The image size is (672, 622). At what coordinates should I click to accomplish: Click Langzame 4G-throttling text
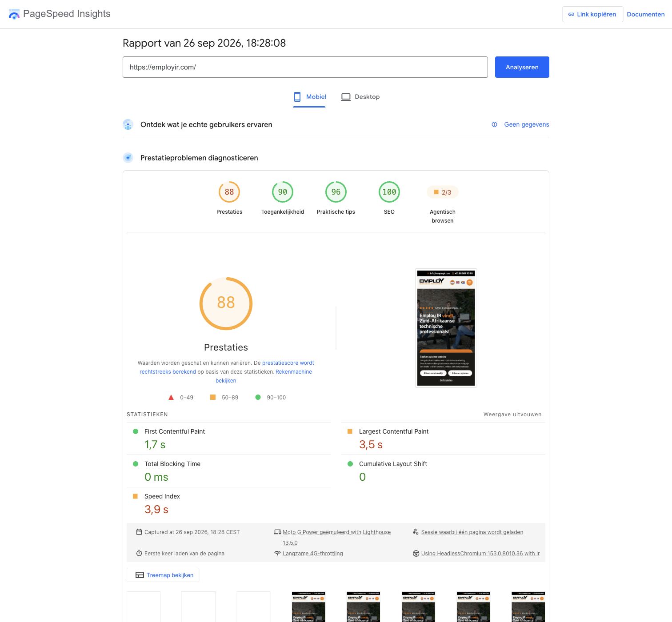coord(313,554)
